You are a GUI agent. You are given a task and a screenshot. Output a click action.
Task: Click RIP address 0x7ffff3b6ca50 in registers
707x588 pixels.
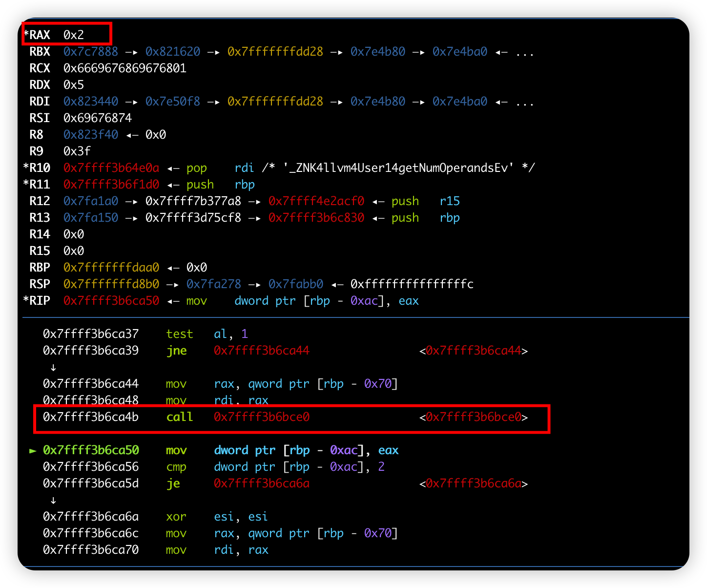tap(111, 301)
